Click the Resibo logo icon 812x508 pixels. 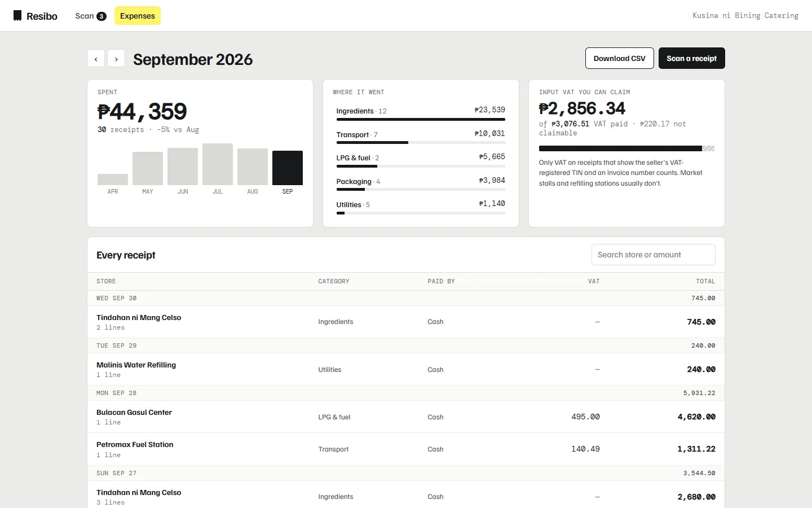17,16
